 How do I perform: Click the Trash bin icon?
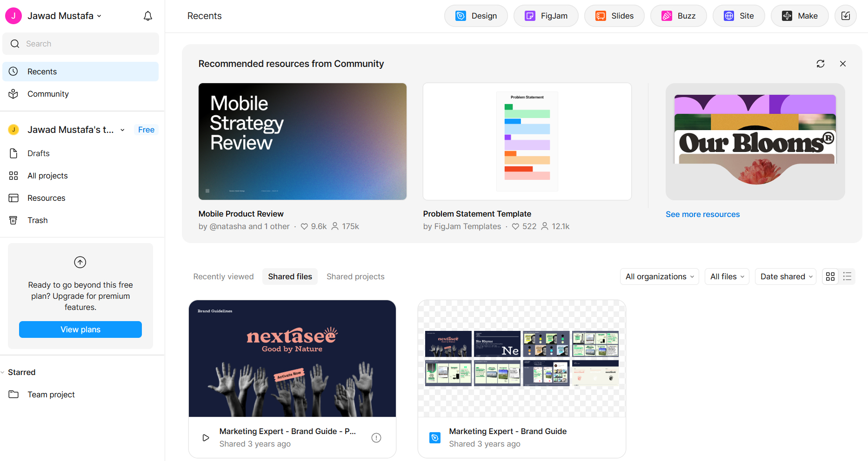click(13, 220)
